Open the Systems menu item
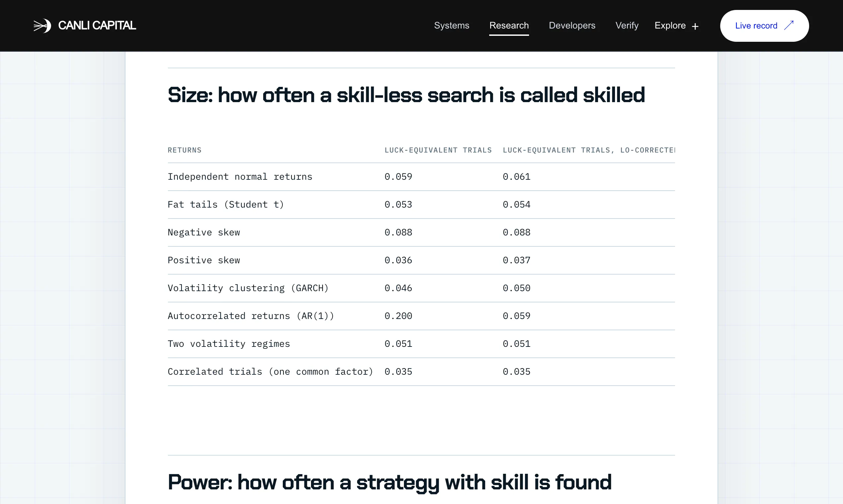Screen dimensions: 843x504 coord(451,26)
